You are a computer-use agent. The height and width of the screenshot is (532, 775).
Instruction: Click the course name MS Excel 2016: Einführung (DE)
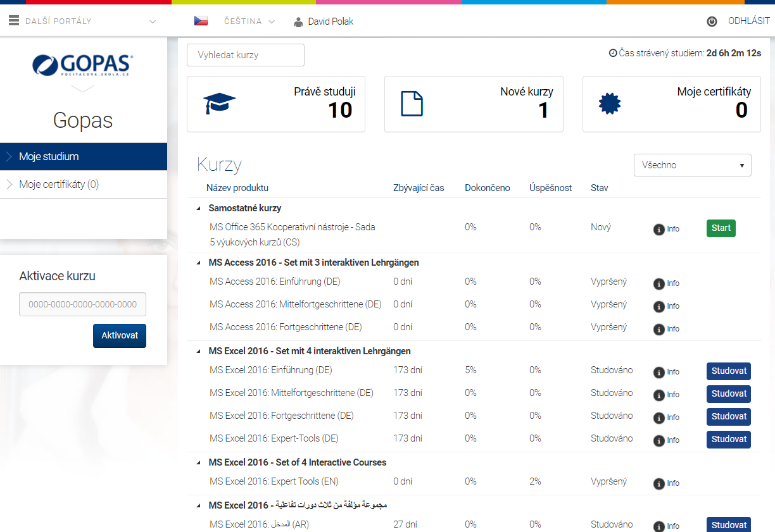pyautogui.click(x=271, y=370)
